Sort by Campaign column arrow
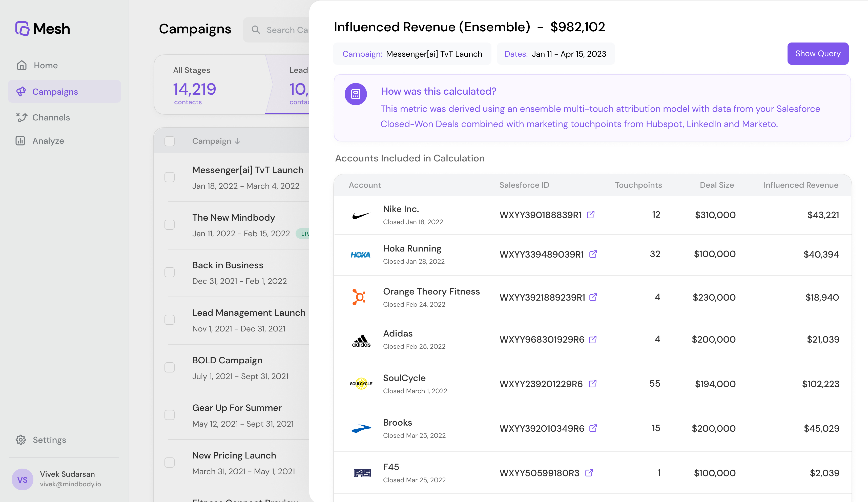This screenshot has height=502, width=868. pyautogui.click(x=237, y=141)
